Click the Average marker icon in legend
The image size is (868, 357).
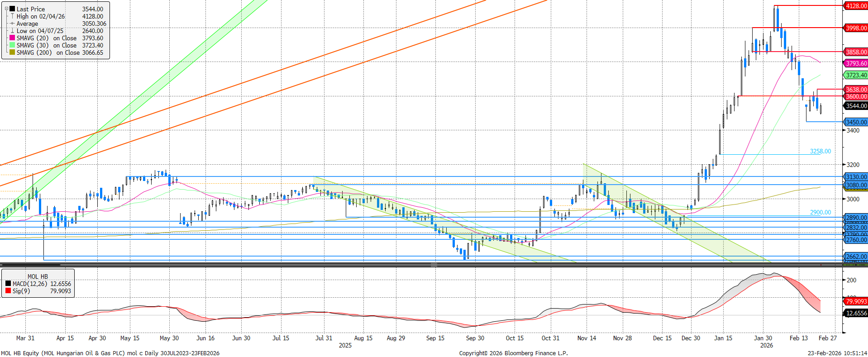12,24
